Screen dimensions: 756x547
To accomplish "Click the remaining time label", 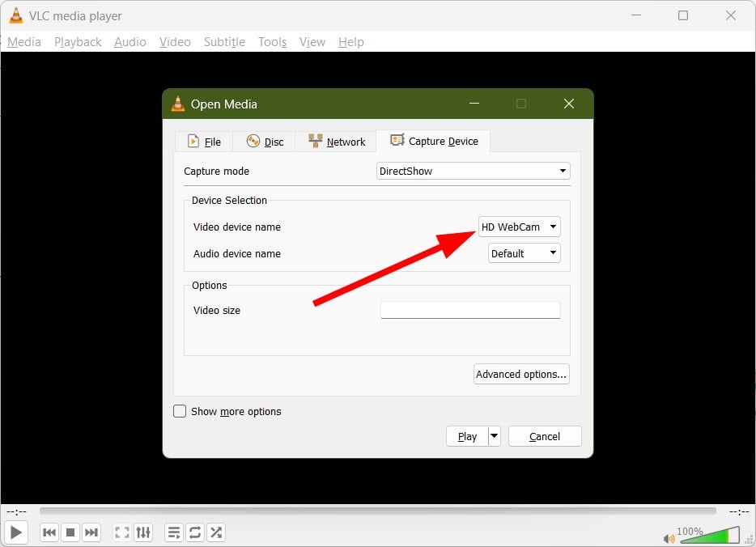I will click(739, 511).
